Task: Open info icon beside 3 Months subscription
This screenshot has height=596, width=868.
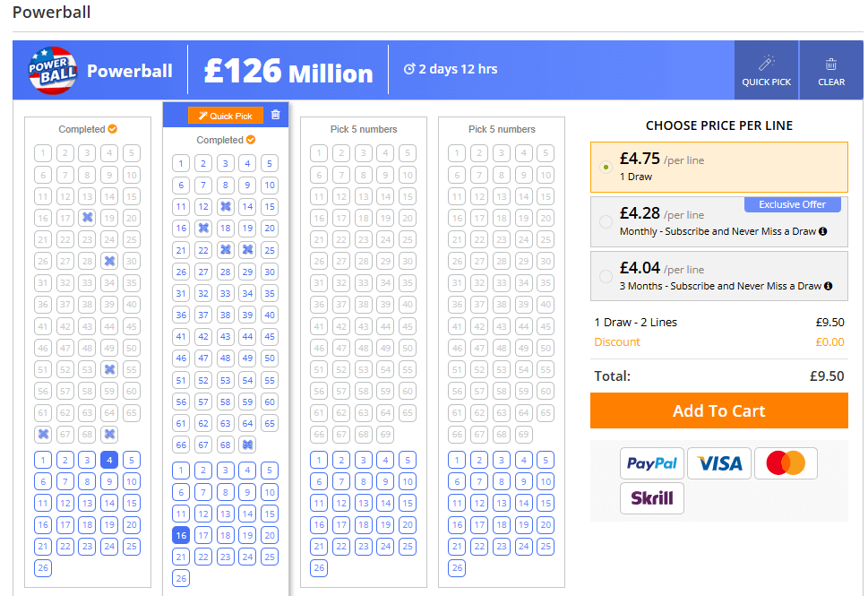Action: [829, 287]
